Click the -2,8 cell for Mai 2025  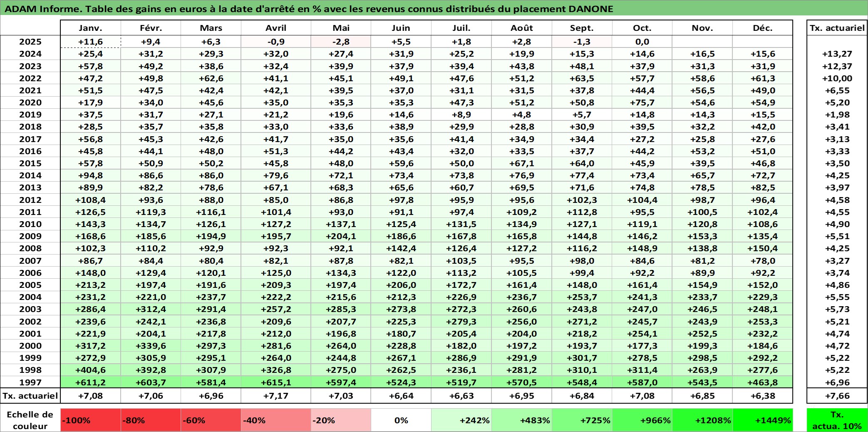(x=341, y=42)
